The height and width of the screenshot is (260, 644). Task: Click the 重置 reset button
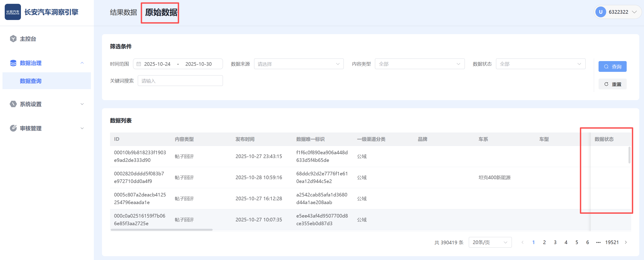[612, 84]
